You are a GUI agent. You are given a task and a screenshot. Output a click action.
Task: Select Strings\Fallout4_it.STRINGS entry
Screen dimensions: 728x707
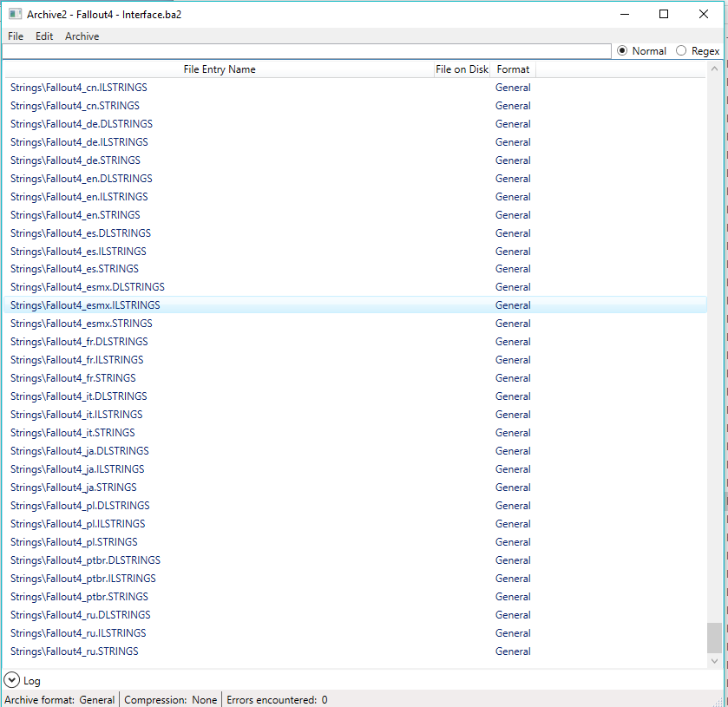[355, 433]
